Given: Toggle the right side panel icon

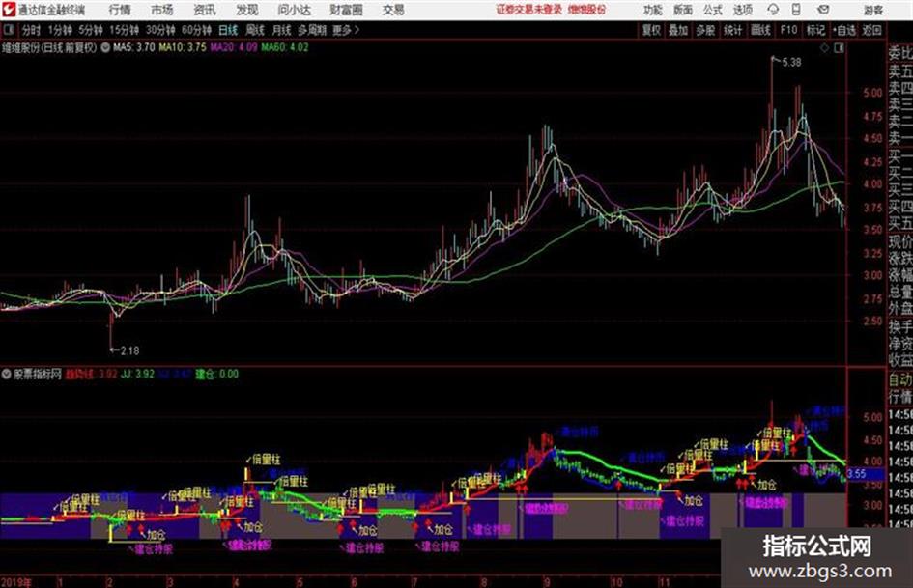Looking at the screenshot, I should 839,48.
